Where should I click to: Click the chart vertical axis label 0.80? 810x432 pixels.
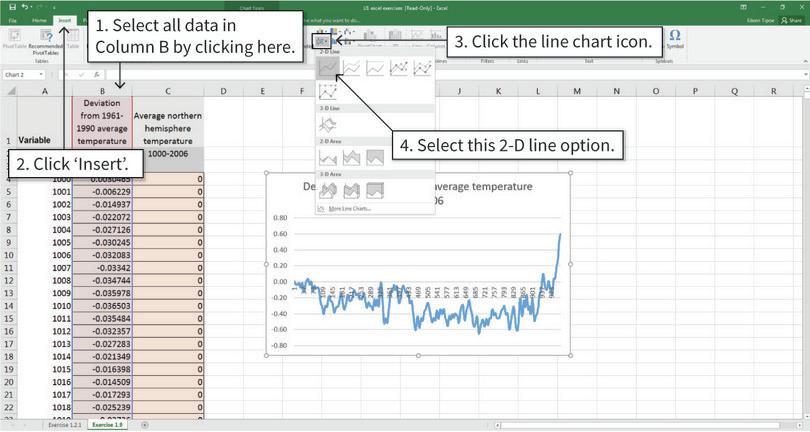[280, 218]
